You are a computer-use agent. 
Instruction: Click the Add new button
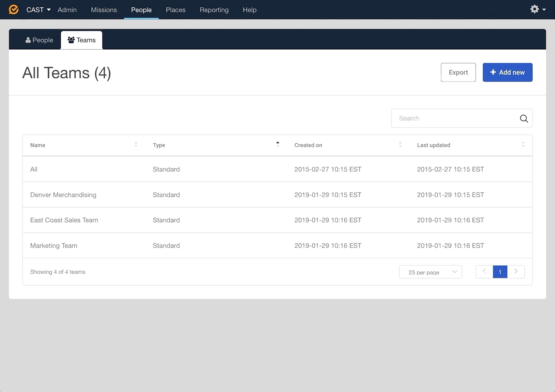point(507,72)
